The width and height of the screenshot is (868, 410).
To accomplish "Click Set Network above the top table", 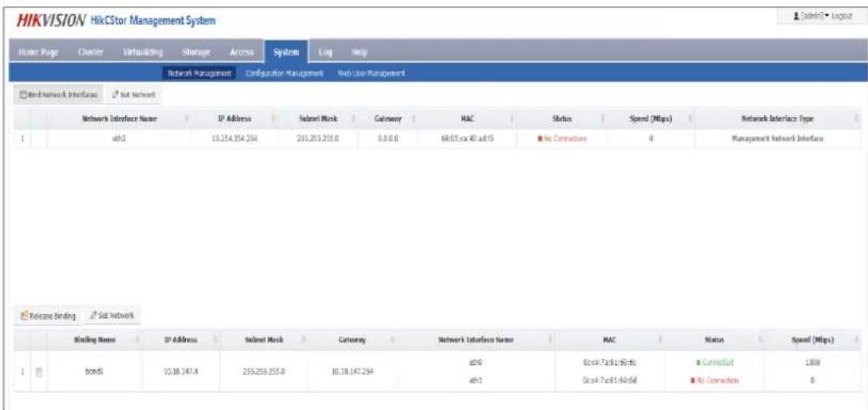I will tap(133, 95).
